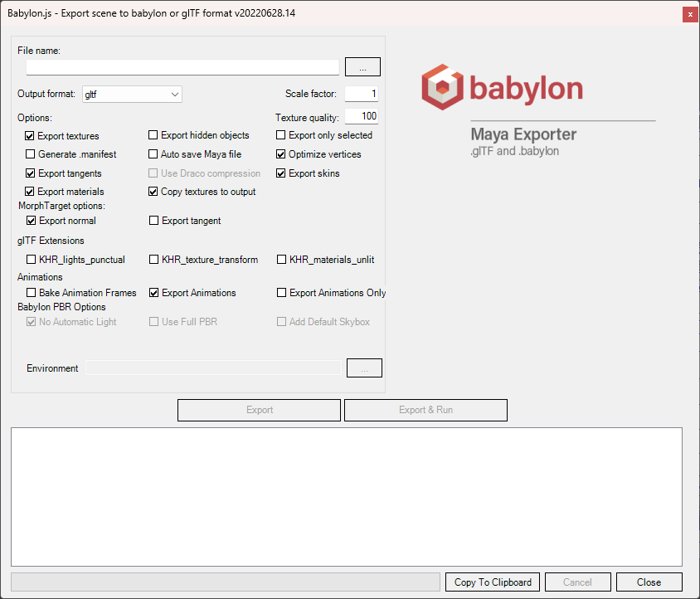The height and width of the screenshot is (599, 700).
Task: Click the Babylon PBR Options label
Action: click(61, 307)
